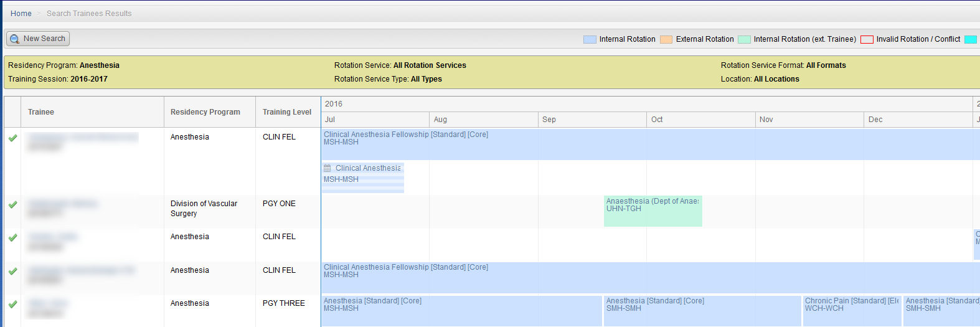Open the Anaesthesia UHN-TGH rotation block

653,211
